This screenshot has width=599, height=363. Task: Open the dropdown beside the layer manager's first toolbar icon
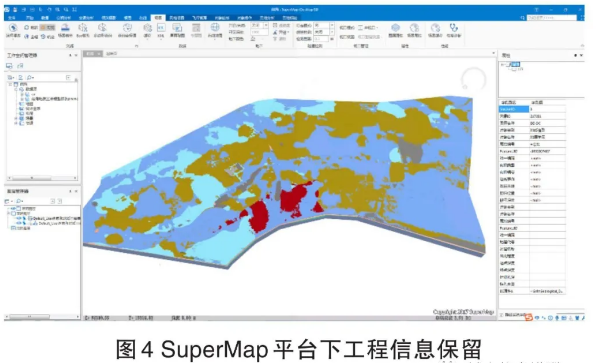(11, 201)
